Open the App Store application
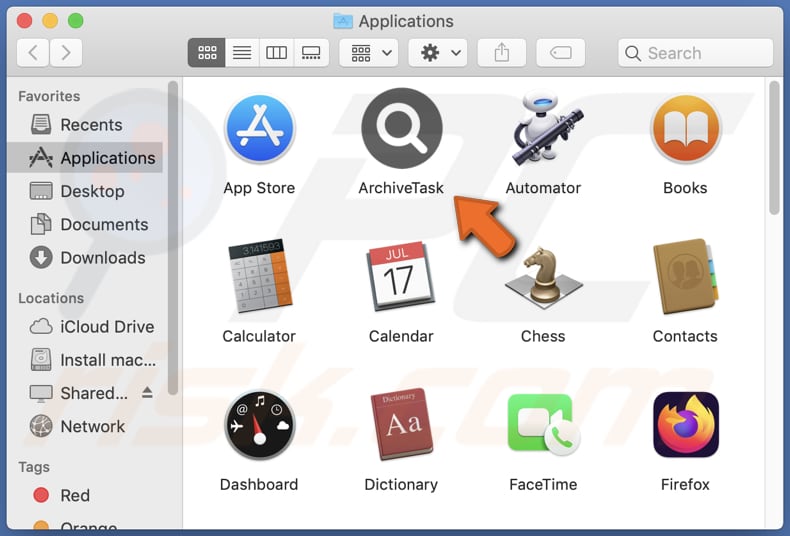This screenshot has width=790, height=536. click(259, 129)
